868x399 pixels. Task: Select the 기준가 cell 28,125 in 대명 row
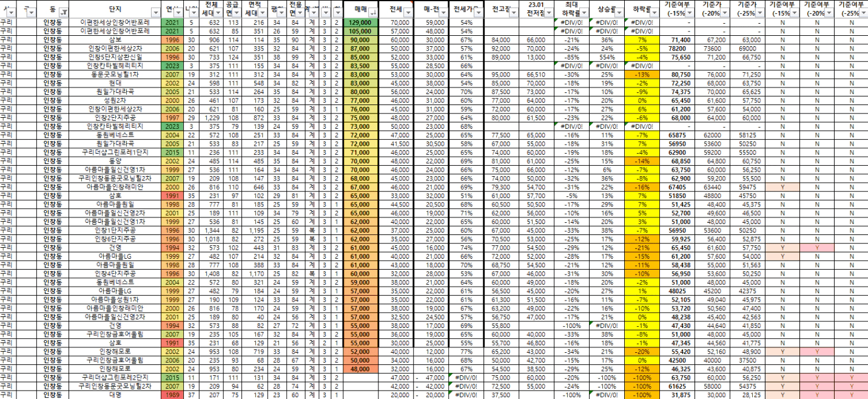747,395
